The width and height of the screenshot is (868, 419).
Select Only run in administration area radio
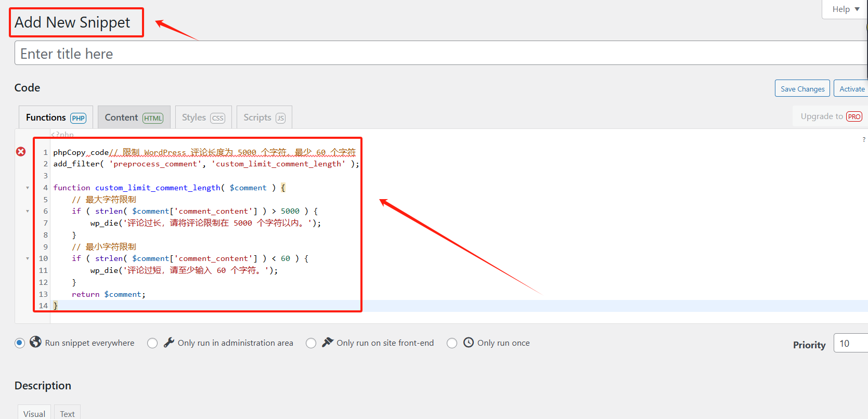[152, 343]
